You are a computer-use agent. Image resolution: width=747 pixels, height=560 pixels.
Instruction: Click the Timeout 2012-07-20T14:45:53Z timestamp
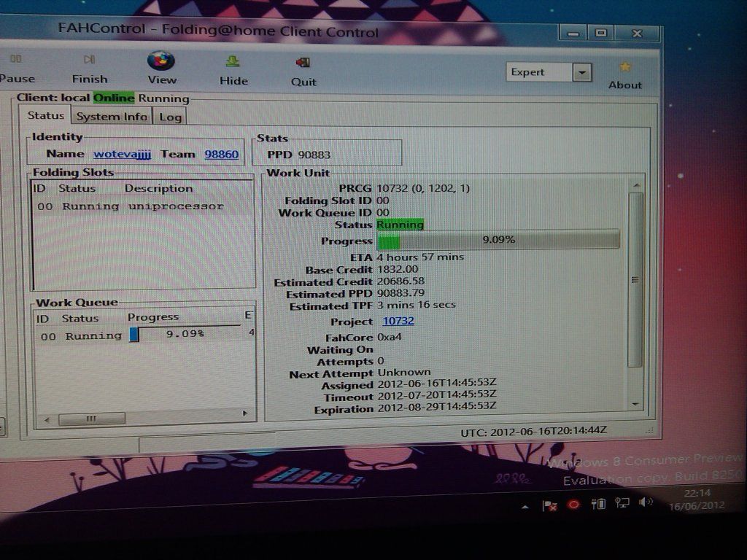437,394
